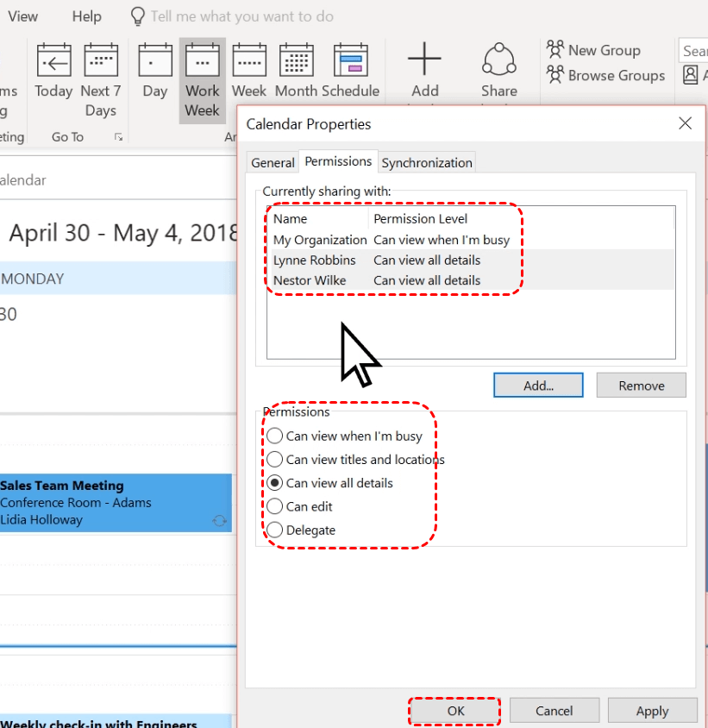
Task: Create a New Group
Action: point(593,50)
